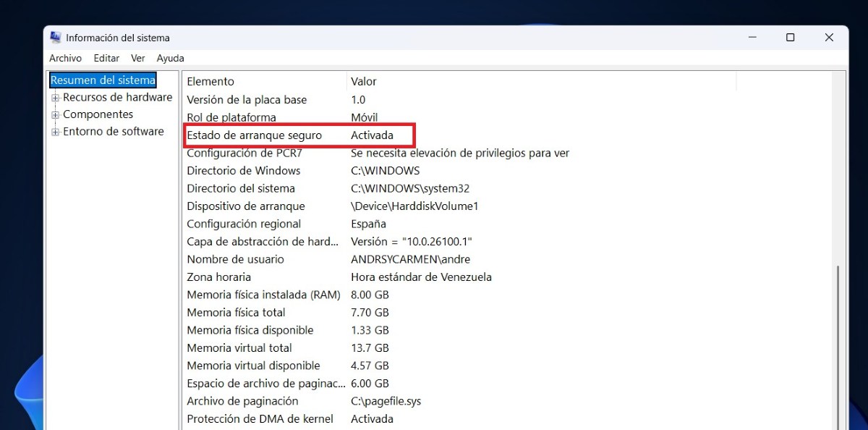The height and width of the screenshot is (430, 868).
Task: Click 'Se necesita elevación de privilegios para ver'
Action: click(x=460, y=153)
